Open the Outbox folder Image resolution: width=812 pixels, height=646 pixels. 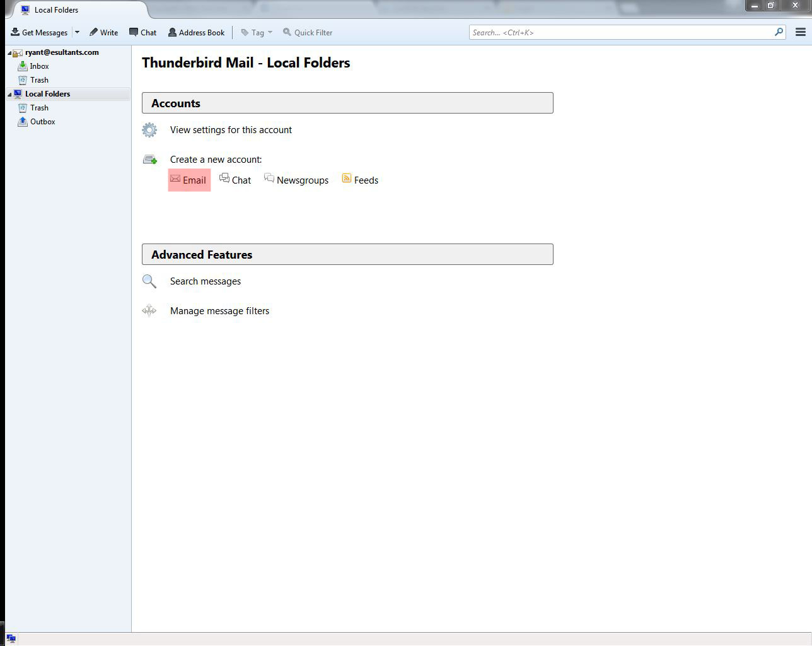tap(42, 122)
